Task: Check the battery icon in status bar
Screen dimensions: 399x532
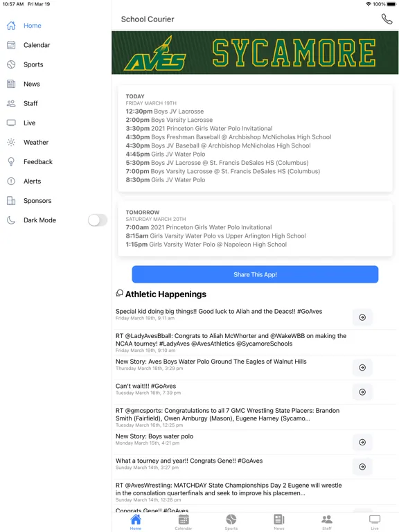Action: (x=391, y=4)
